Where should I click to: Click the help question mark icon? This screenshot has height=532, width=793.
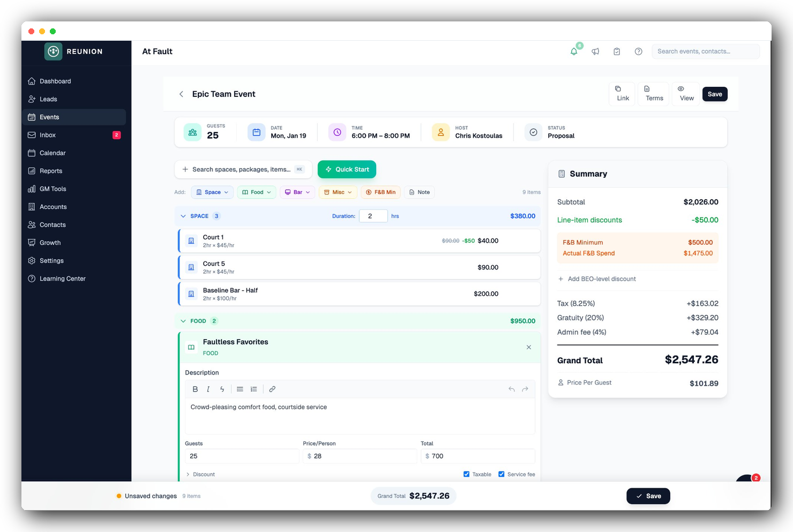[x=638, y=51]
